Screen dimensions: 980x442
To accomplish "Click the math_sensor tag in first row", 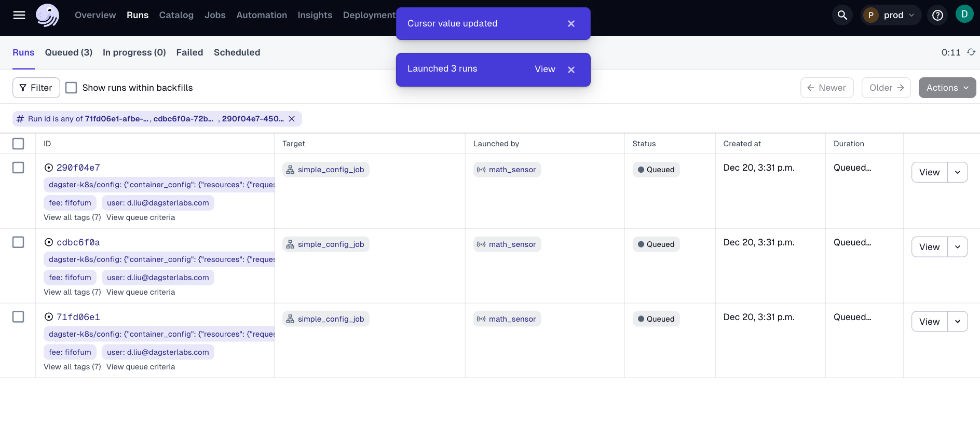I will pyautogui.click(x=507, y=170).
